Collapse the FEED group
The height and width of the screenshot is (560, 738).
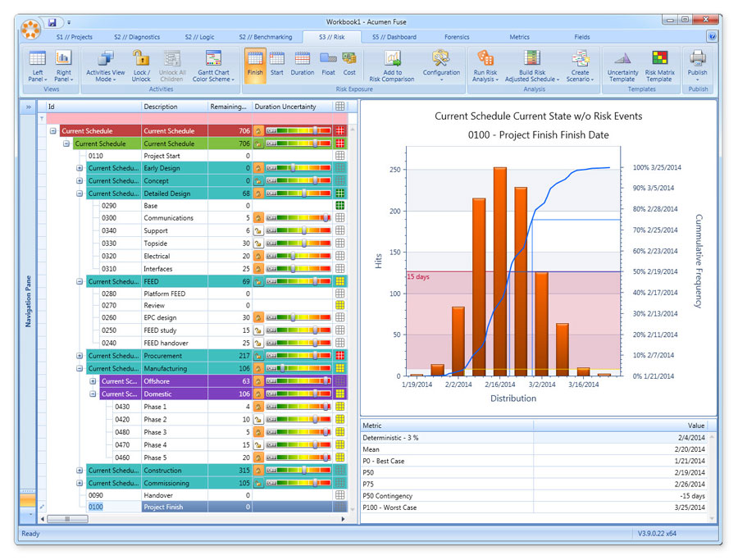pyautogui.click(x=80, y=281)
